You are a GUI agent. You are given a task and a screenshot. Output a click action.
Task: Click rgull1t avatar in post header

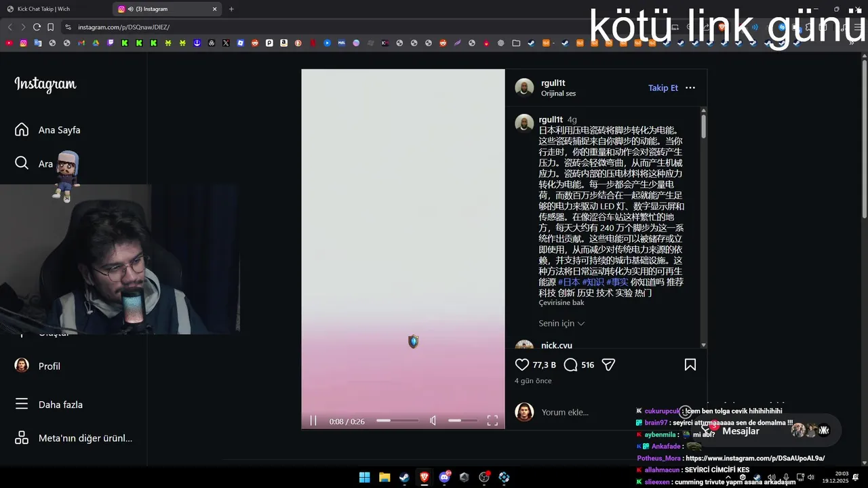point(524,87)
